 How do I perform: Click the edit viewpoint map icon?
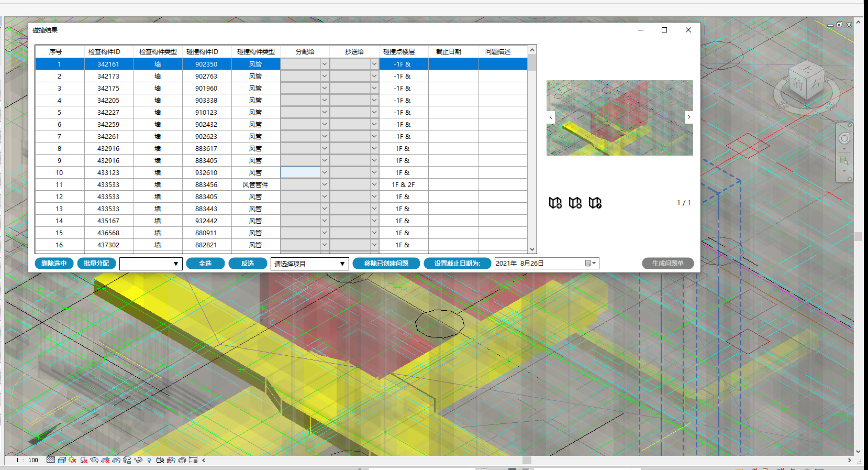[x=595, y=203]
